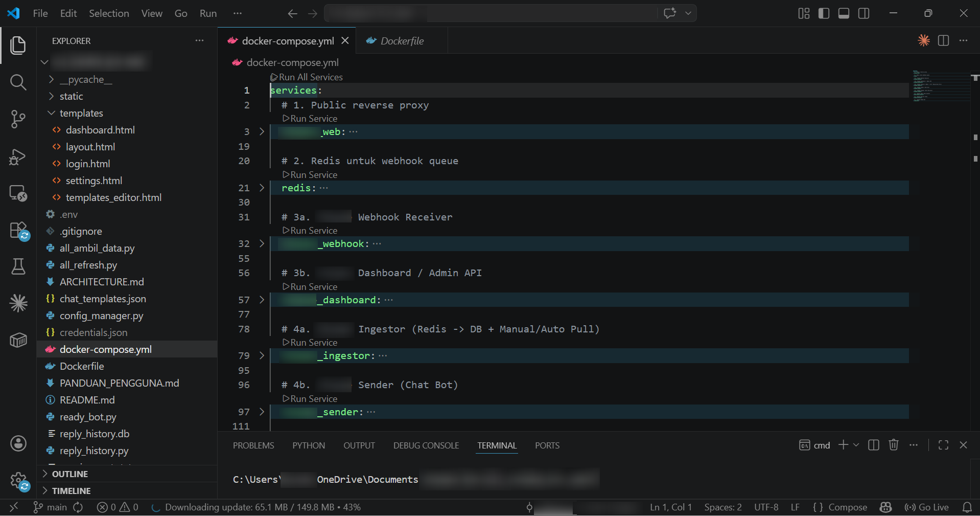Switch to the DEBUG CONSOLE tab
This screenshot has height=516, width=980.
coord(426,445)
